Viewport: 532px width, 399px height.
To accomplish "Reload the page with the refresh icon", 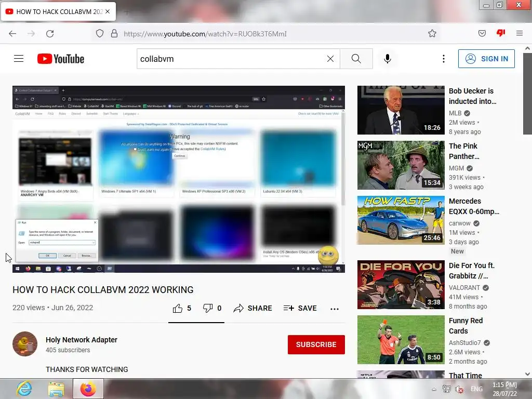I will coord(50,34).
